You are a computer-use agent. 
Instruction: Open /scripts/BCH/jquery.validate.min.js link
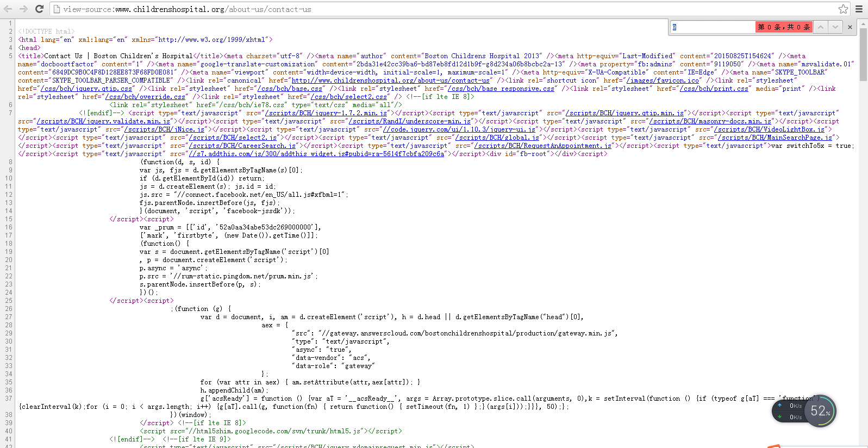[104, 121]
